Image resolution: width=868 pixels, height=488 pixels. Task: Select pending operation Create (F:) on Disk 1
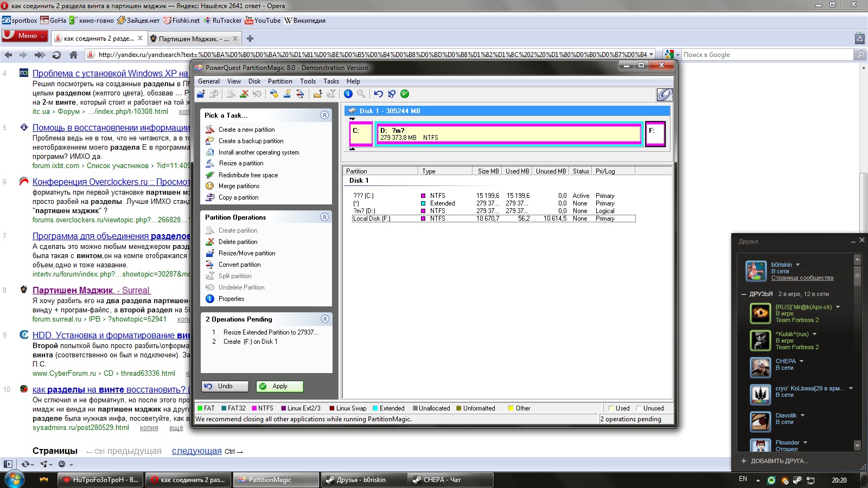tap(250, 342)
